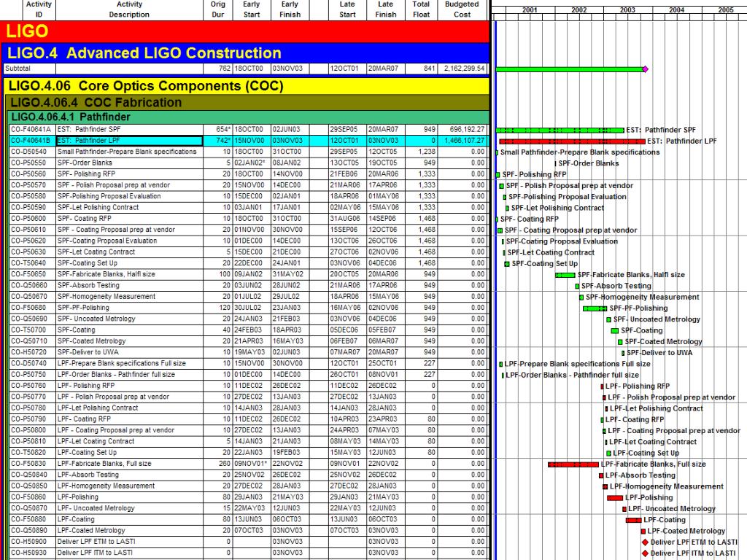This screenshot has height=560, width=747.
Task: Select 'LPF-Homogeneity Measurement' description
Action: click(106, 486)
